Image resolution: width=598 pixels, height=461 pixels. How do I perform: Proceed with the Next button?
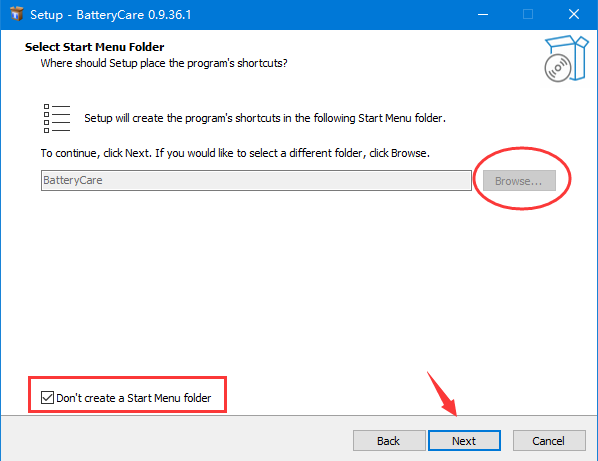pyautogui.click(x=464, y=441)
